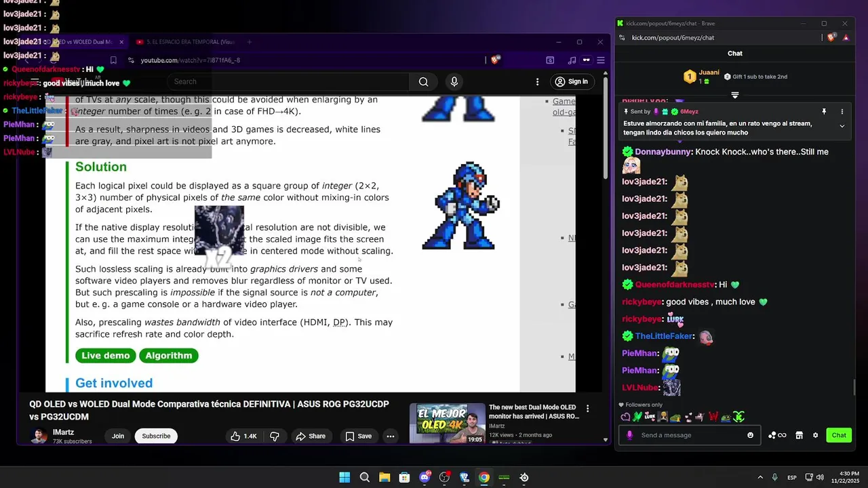Expand the pinned message chevron
Image resolution: width=868 pixels, height=488 pixels.
(842, 126)
